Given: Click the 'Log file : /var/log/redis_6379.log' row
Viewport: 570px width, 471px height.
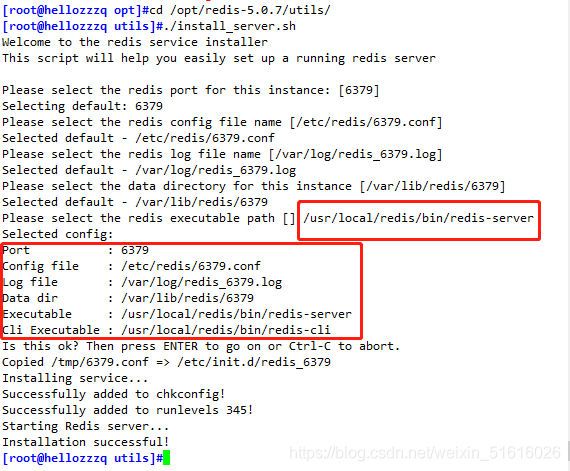Looking at the screenshot, I should [x=142, y=282].
